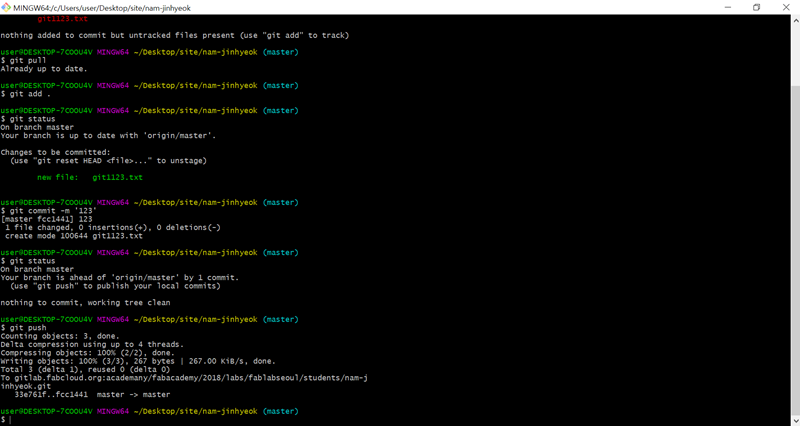This screenshot has height=426, width=800.
Task: Click the red untracked git1123.txt filename
Action: (x=62, y=19)
